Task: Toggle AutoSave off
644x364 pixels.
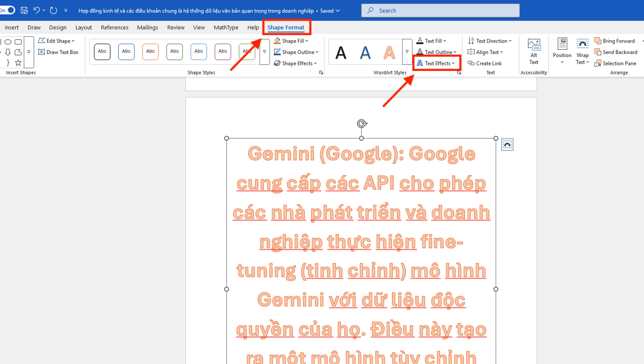Action: pos(8,9)
